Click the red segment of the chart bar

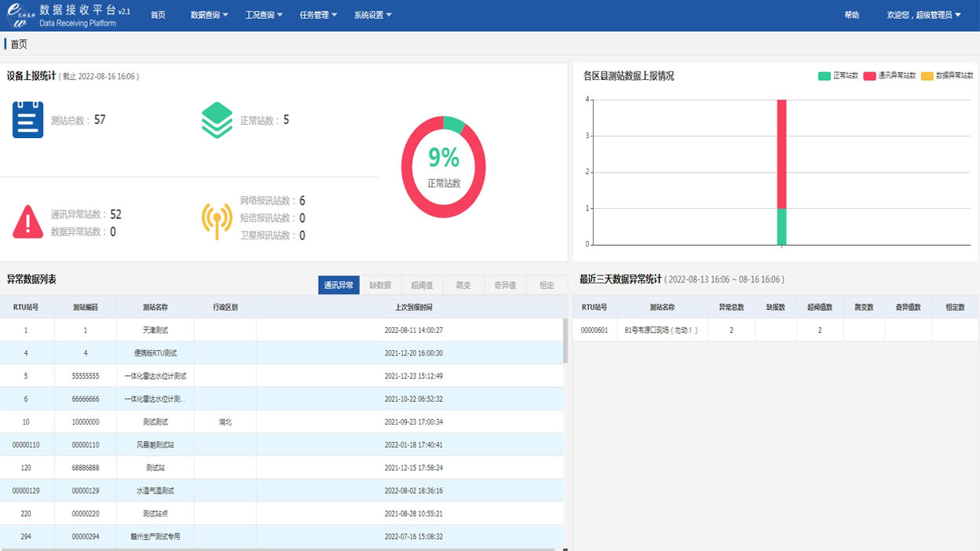781,153
